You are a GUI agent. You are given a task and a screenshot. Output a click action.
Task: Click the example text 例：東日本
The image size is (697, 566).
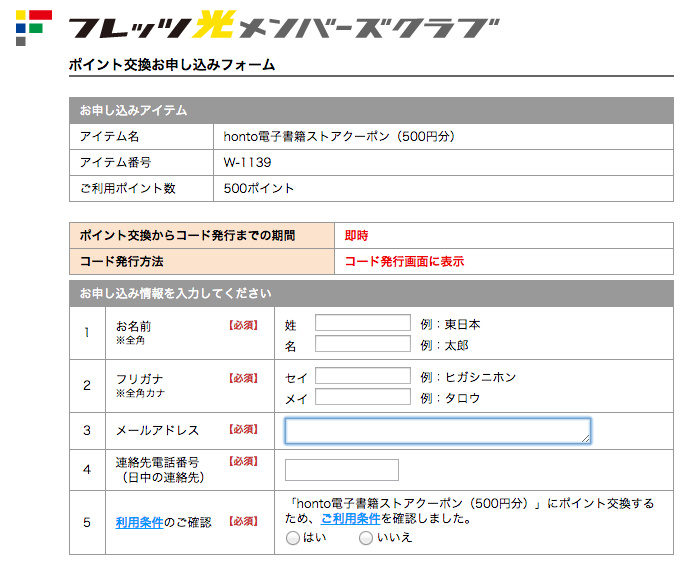450,325
